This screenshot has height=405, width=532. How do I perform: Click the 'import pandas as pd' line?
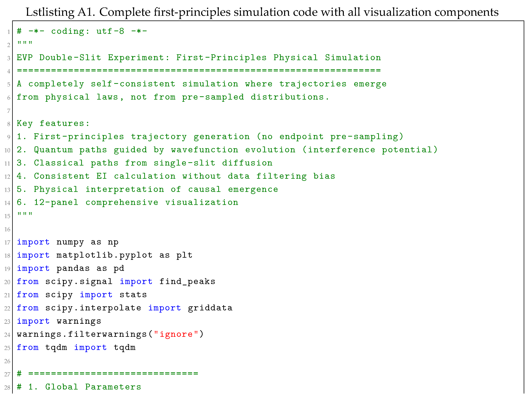(x=71, y=268)
